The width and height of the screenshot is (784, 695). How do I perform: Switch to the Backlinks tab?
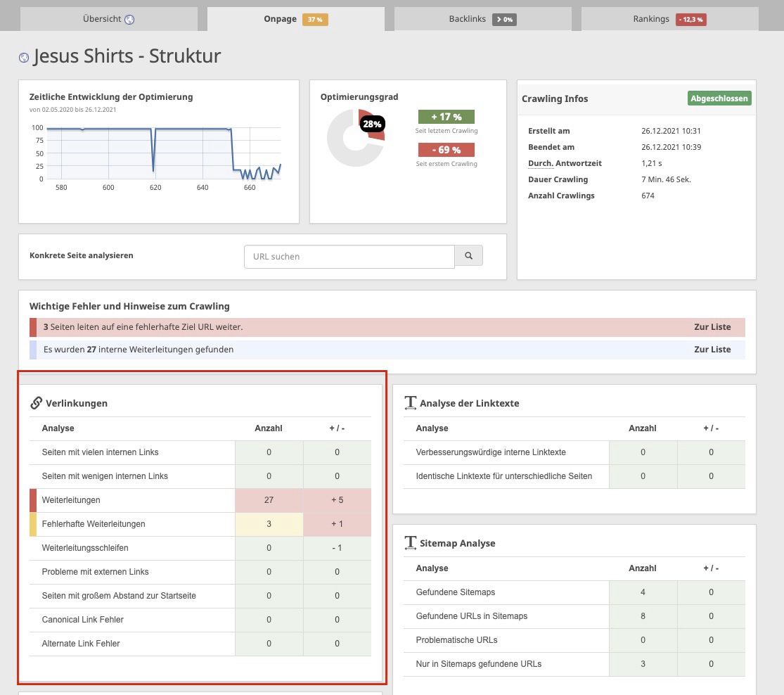click(483, 19)
